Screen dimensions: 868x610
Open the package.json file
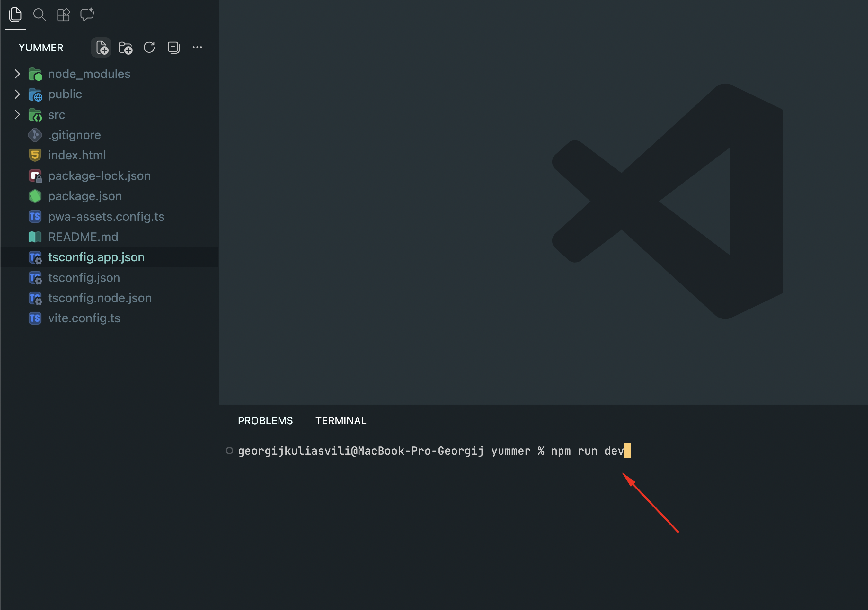pyautogui.click(x=85, y=196)
